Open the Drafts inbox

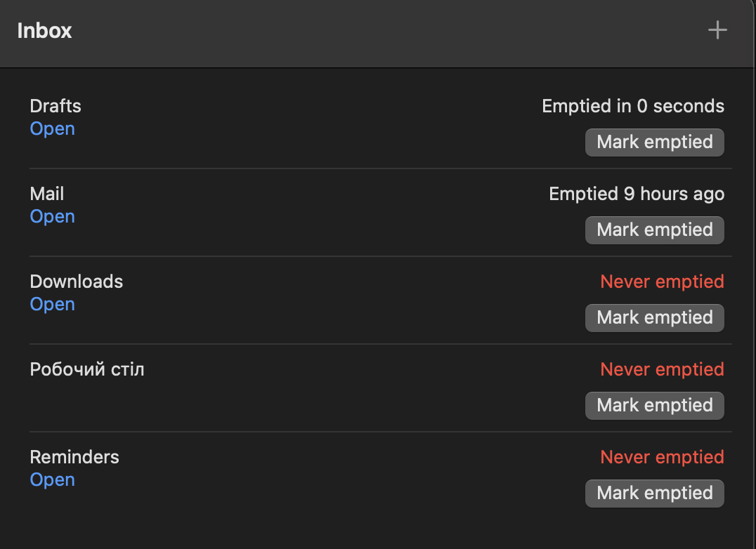pos(53,128)
